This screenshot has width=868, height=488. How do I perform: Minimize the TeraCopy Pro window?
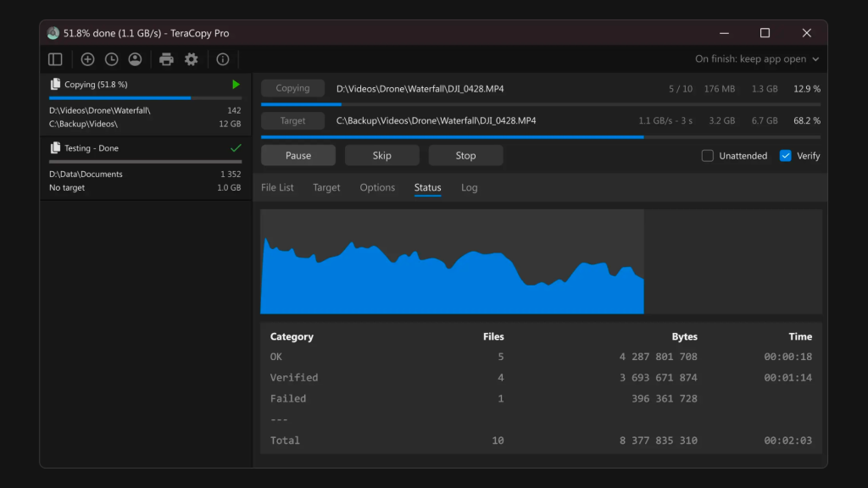pyautogui.click(x=724, y=33)
